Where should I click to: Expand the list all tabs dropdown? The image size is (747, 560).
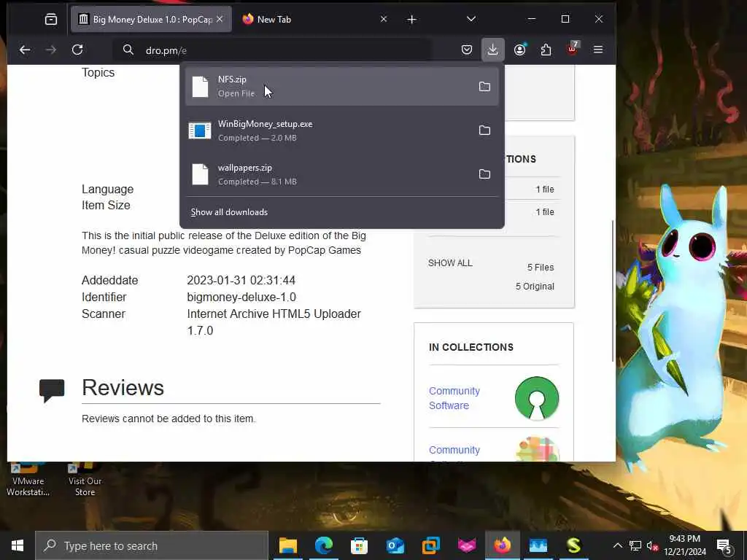[471, 19]
